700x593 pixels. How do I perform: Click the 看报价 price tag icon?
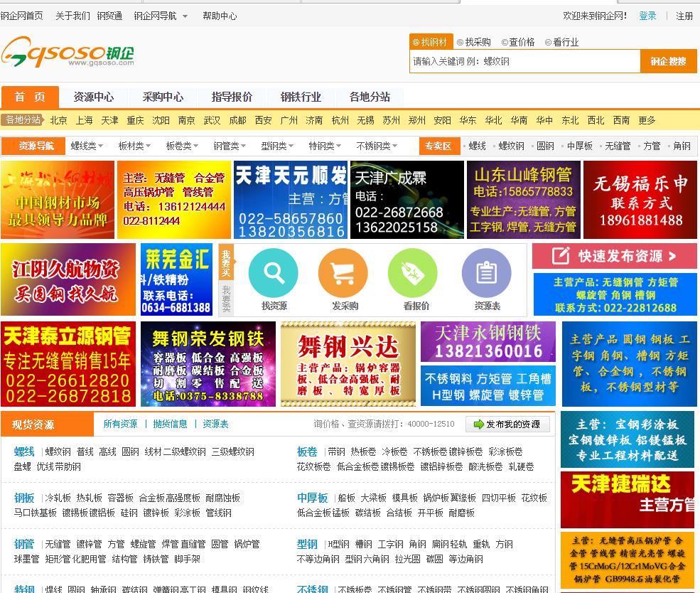coord(412,272)
